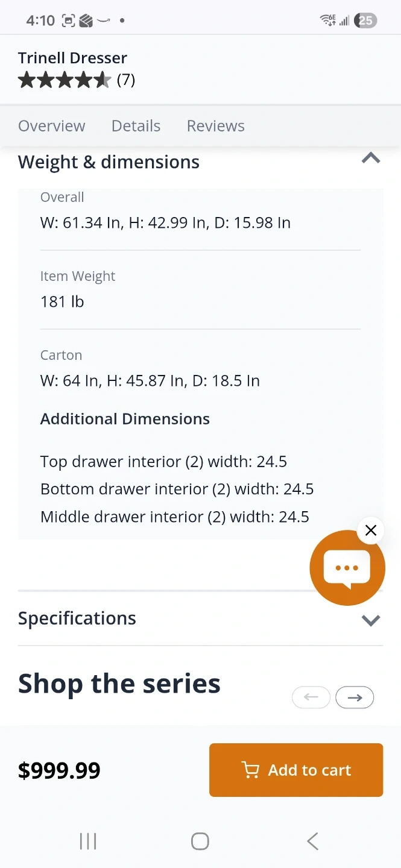Collapse the Weight & dimensions section
This screenshot has width=401, height=868.
pyautogui.click(x=370, y=159)
